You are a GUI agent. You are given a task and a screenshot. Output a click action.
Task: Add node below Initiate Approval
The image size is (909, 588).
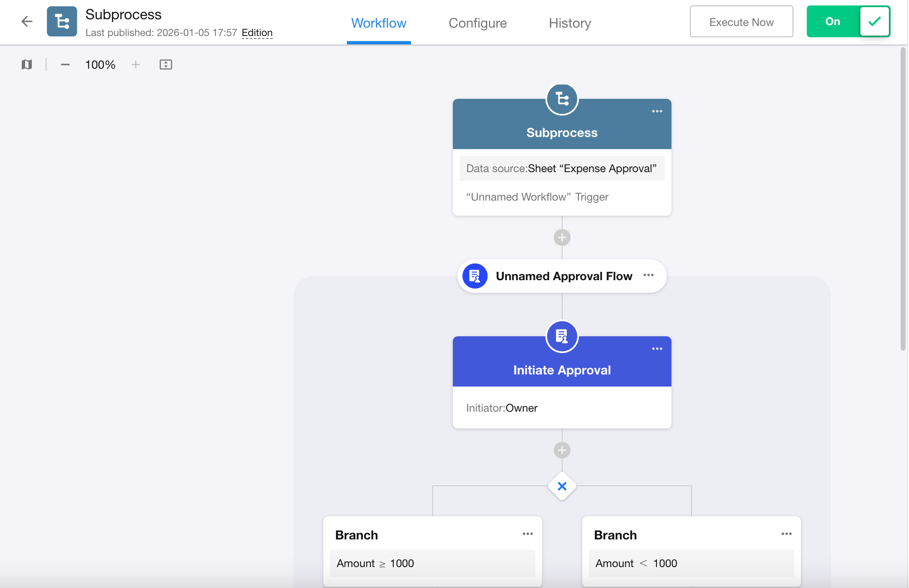[x=562, y=450]
